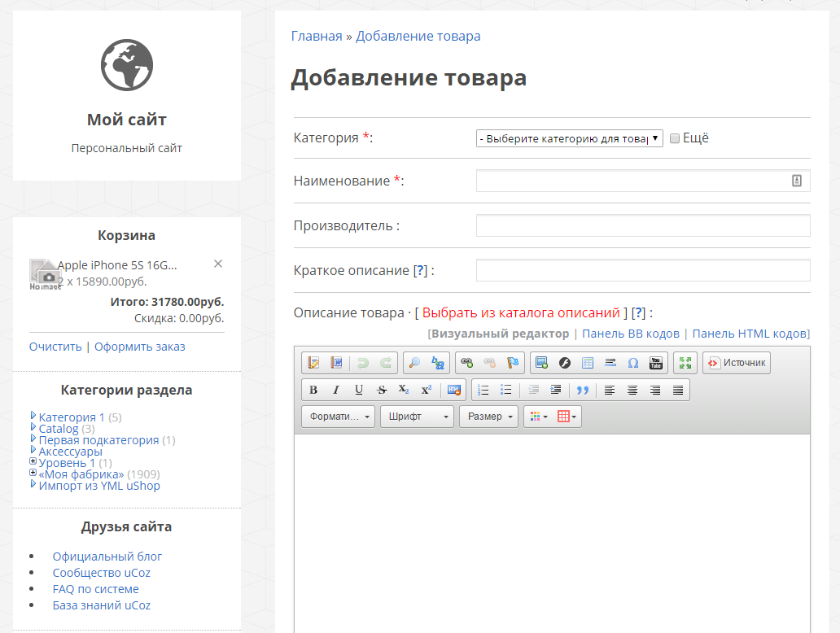Apply block quote formatting

pyautogui.click(x=582, y=390)
